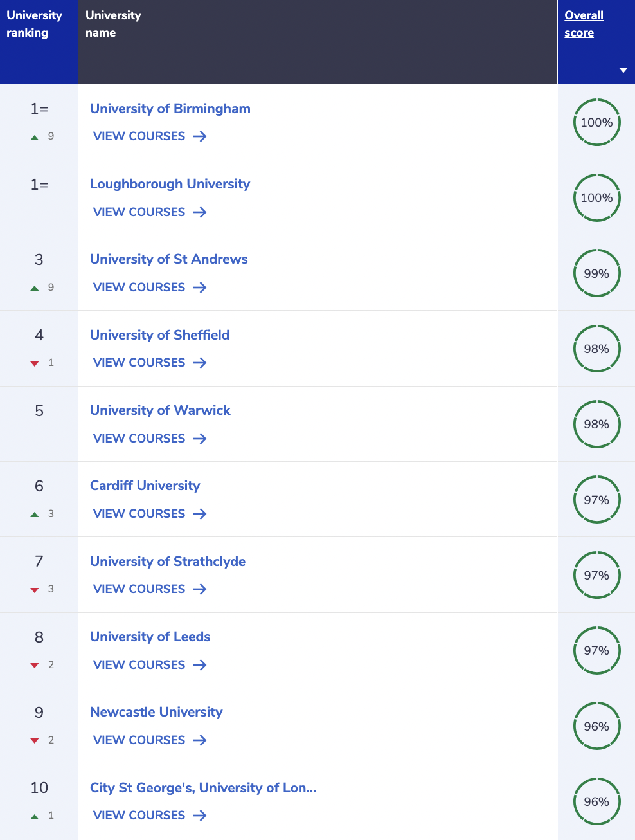Click the arrow icon beside Newcastle's View Courses
Screen dimensions: 635x840
pyautogui.click(x=200, y=740)
